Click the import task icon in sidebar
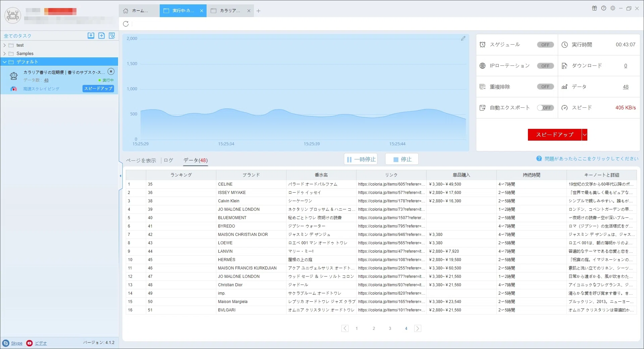The image size is (644, 349). point(91,36)
